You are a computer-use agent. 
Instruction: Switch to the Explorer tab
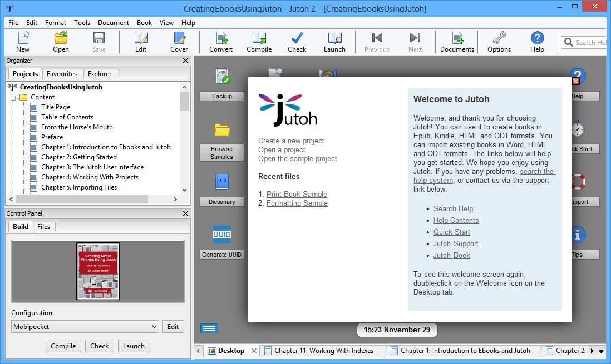pyautogui.click(x=100, y=73)
